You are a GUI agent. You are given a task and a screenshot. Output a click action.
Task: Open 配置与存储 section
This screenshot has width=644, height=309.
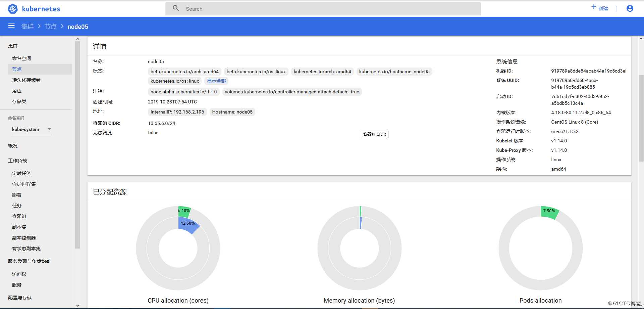point(20,298)
